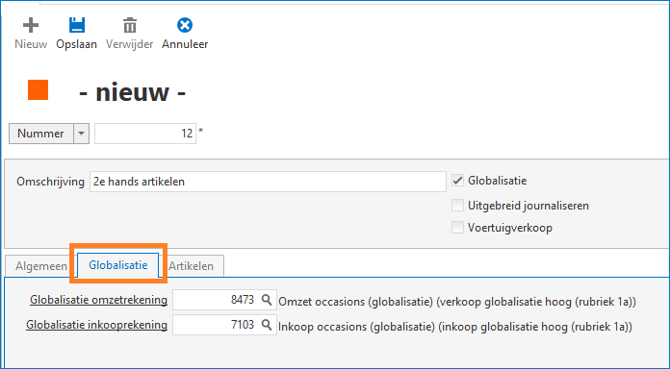This screenshot has width=670, height=369.
Task: Click the Omzet occasions description text
Action: [457, 302]
